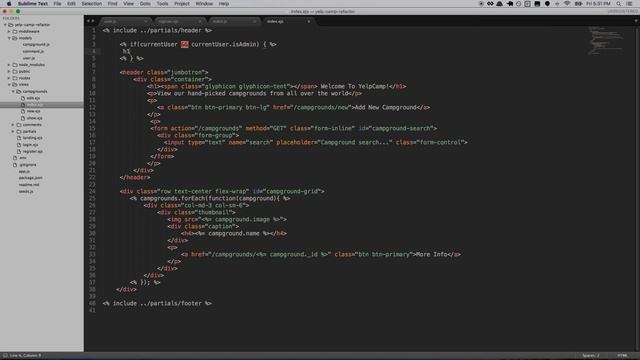This screenshot has width=640, height=360.
Task: Open the Window menu
Action: (x=204, y=4)
